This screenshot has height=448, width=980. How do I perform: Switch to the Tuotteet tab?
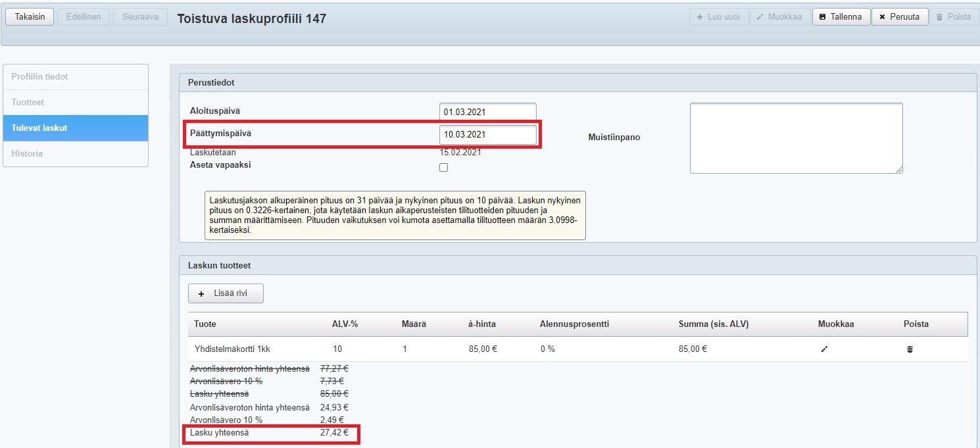(76, 103)
